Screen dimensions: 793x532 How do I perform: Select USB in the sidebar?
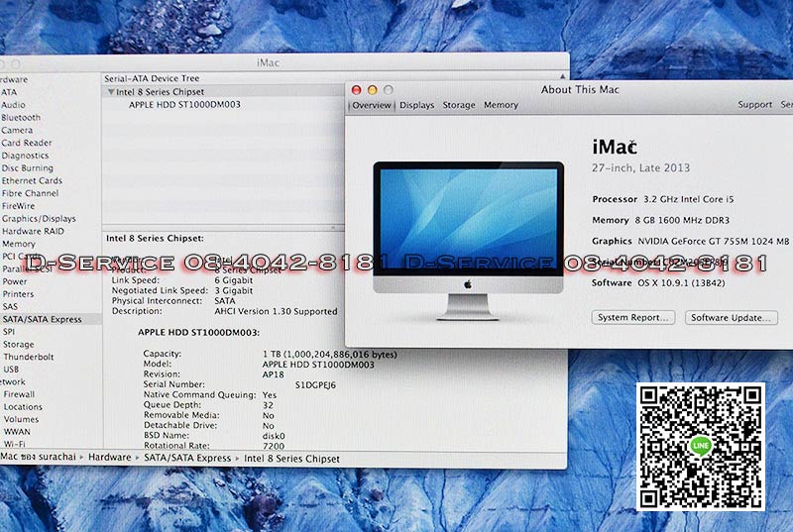pyautogui.click(x=11, y=370)
